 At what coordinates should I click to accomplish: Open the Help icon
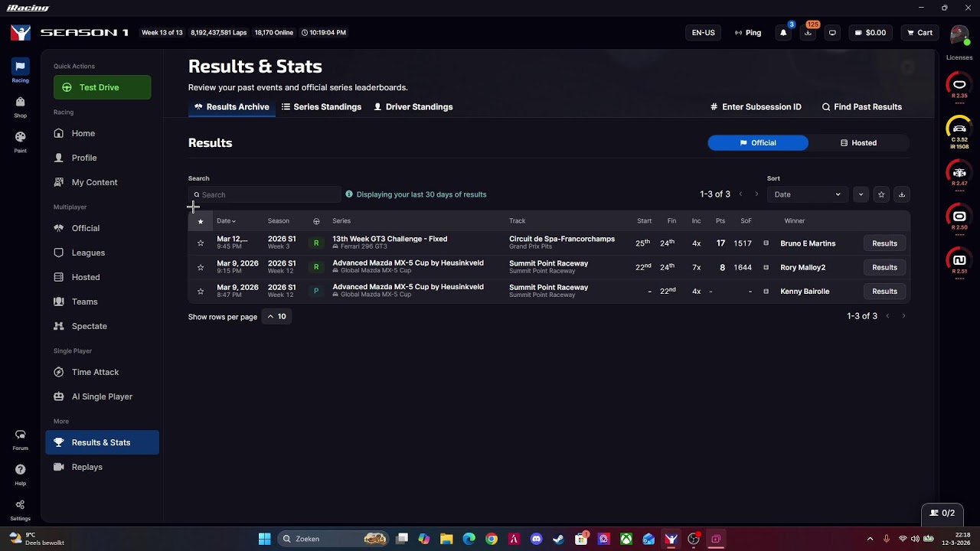(20, 474)
